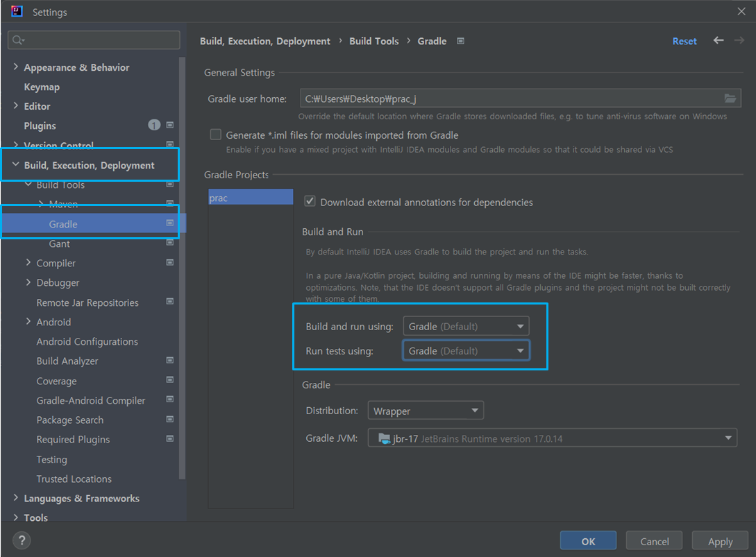Click project-level icon next to Gant
Image resolution: width=756 pixels, height=557 pixels.
(169, 242)
